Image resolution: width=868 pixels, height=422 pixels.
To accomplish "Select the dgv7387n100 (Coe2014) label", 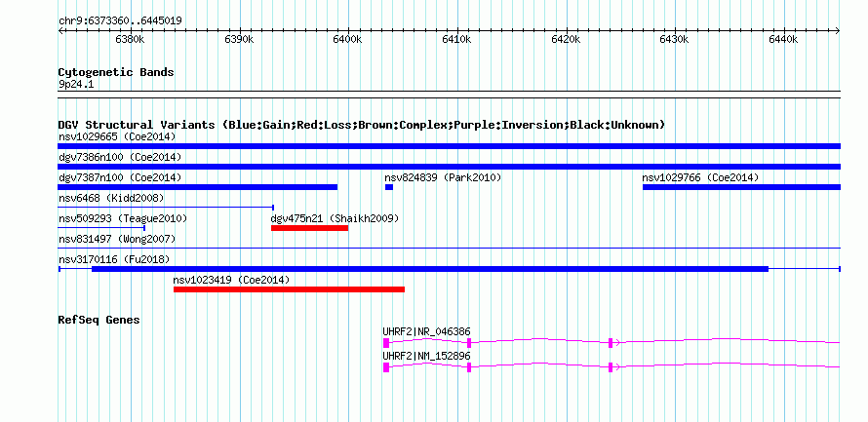I will 120,177.
